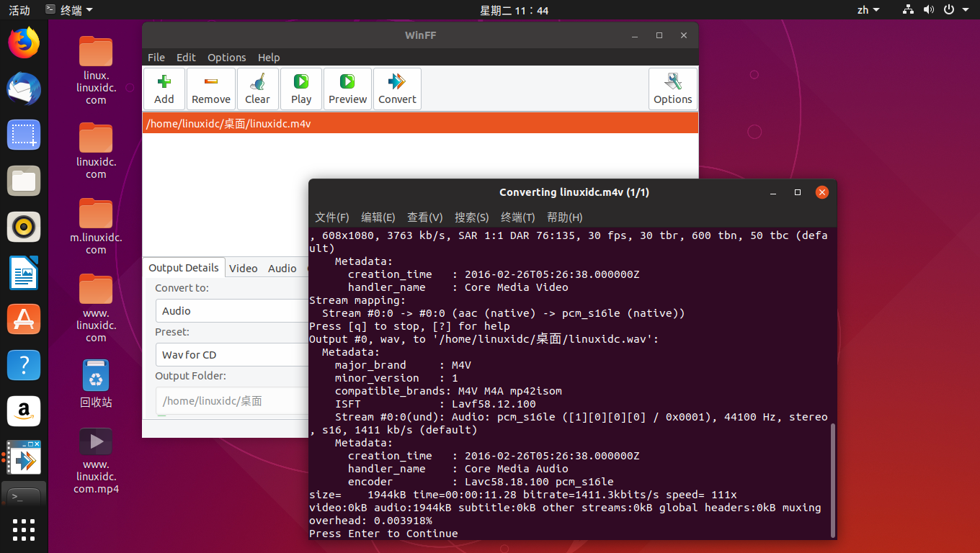Open WinFF Options toolbar button
Image resolution: width=980 pixels, height=553 pixels.
(x=673, y=89)
